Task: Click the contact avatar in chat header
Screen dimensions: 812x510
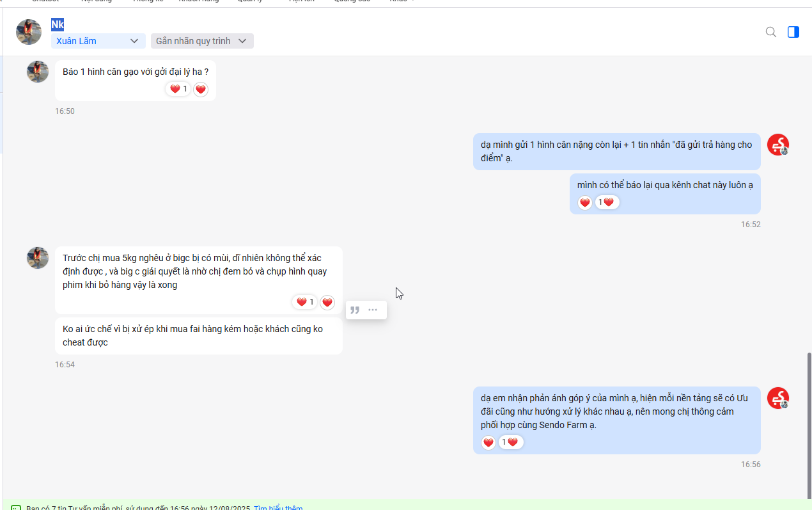Action: tap(29, 32)
